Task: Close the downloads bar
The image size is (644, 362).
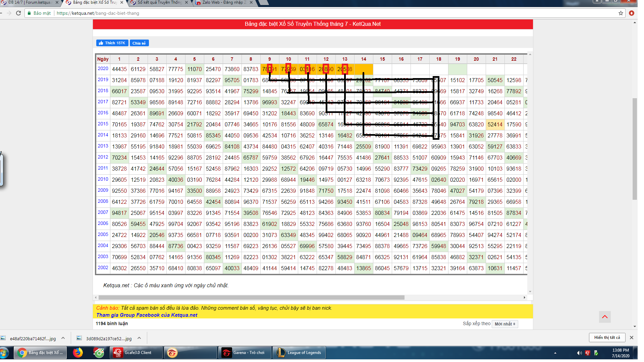Action: [x=631, y=338]
